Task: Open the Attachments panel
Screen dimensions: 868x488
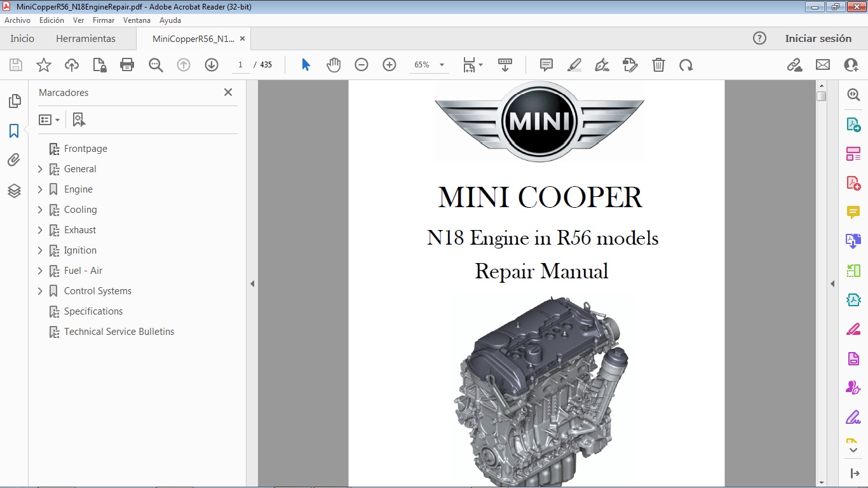Action: [x=13, y=159]
